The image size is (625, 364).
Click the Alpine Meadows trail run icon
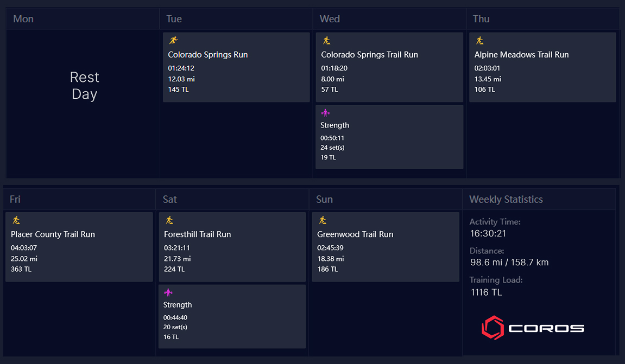pos(479,40)
